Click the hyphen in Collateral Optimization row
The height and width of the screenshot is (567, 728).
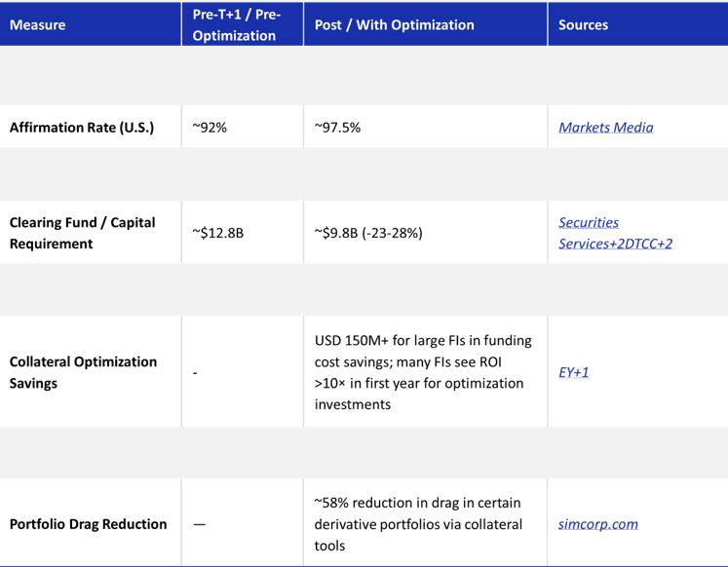pos(195,373)
